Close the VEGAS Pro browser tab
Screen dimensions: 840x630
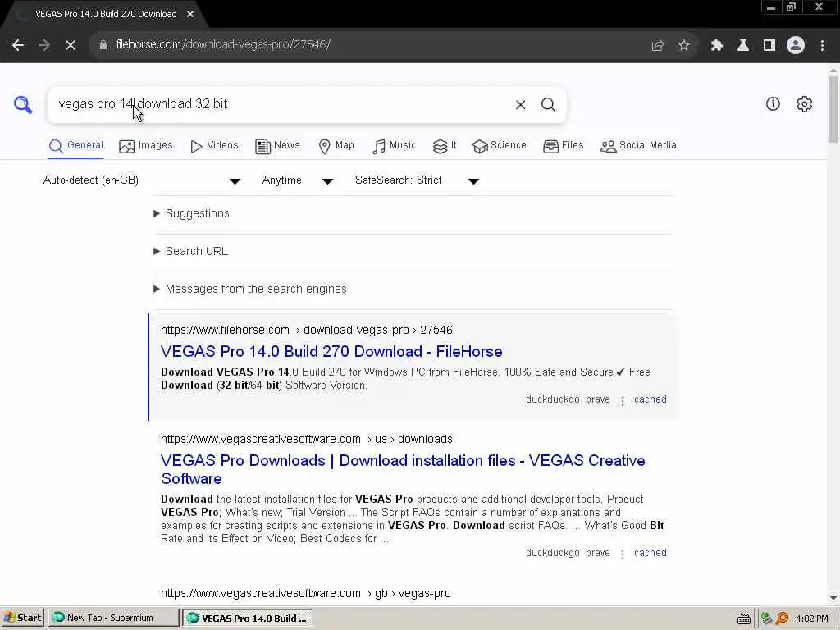[x=190, y=15]
